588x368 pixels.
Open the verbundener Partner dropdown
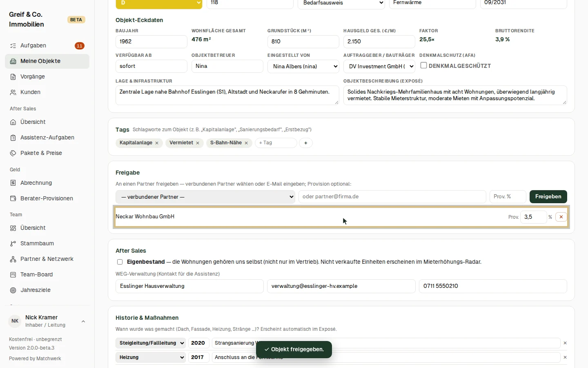205,197
